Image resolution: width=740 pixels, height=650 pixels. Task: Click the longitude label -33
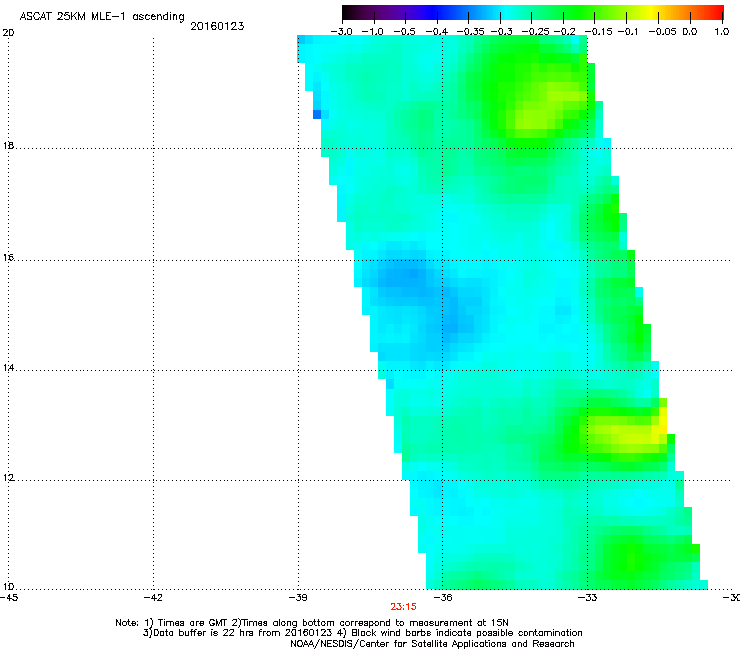click(x=588, y=598)
